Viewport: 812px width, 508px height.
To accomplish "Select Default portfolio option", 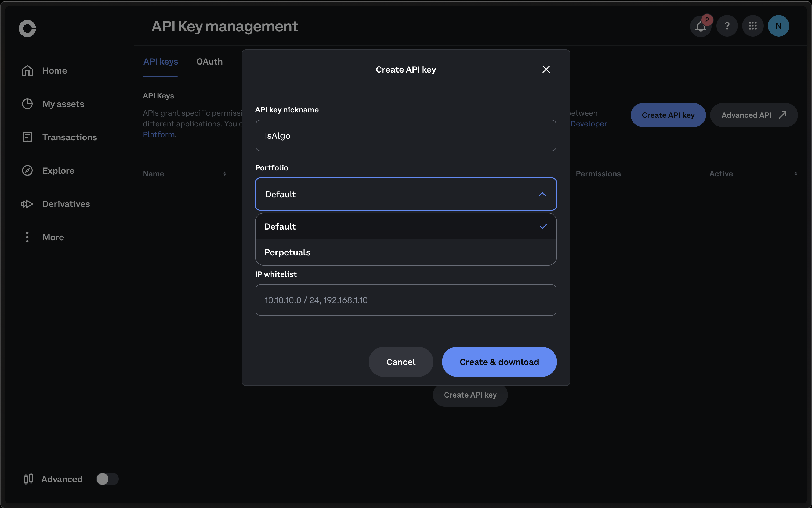I will coord(406,226).
